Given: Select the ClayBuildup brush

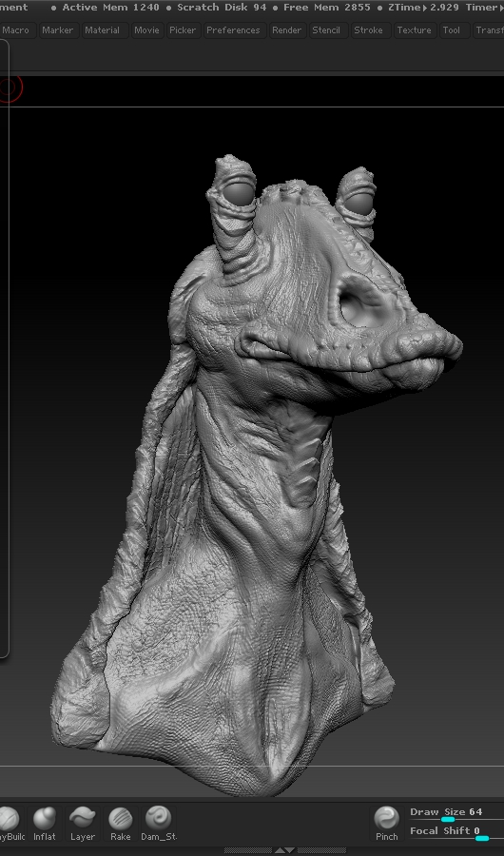Looking at the screenshot, I should [10, 824].
